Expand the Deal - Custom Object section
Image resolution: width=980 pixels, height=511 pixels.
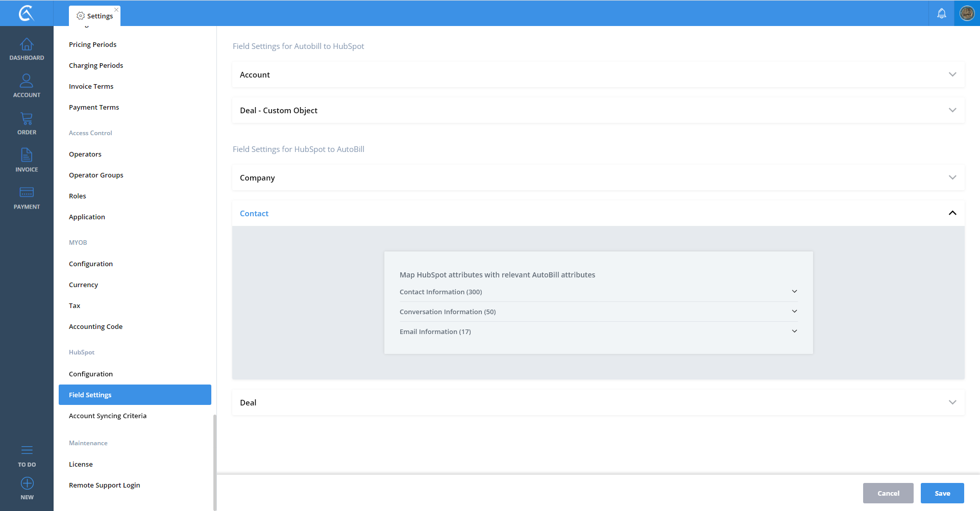pyautogui.click(x=952, y=110)
